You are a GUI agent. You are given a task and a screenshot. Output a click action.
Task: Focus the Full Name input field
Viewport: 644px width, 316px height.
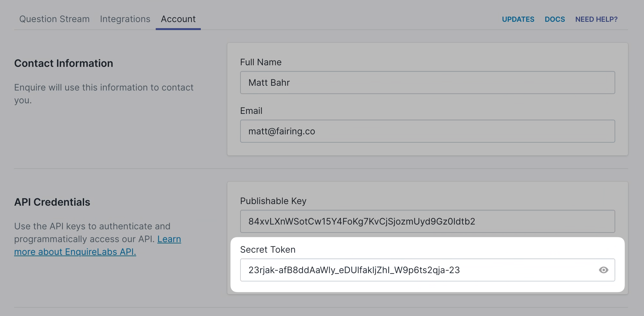point(427,83)
